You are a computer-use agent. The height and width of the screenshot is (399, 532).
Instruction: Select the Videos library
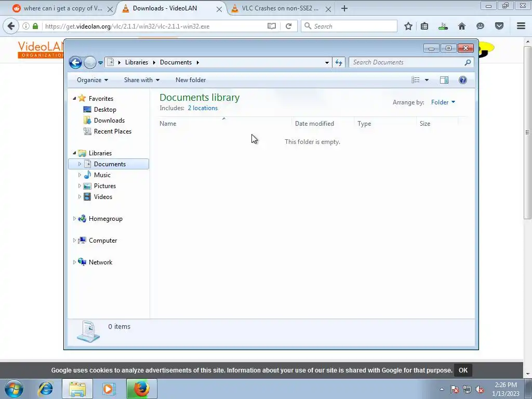click(x=103, y=197)
